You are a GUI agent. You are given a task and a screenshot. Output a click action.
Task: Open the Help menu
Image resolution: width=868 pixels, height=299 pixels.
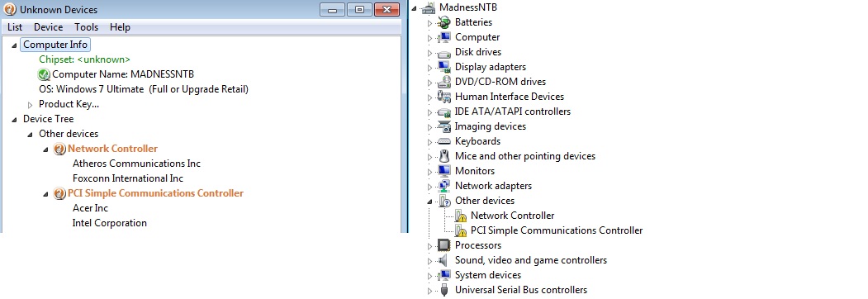[120, 27]
